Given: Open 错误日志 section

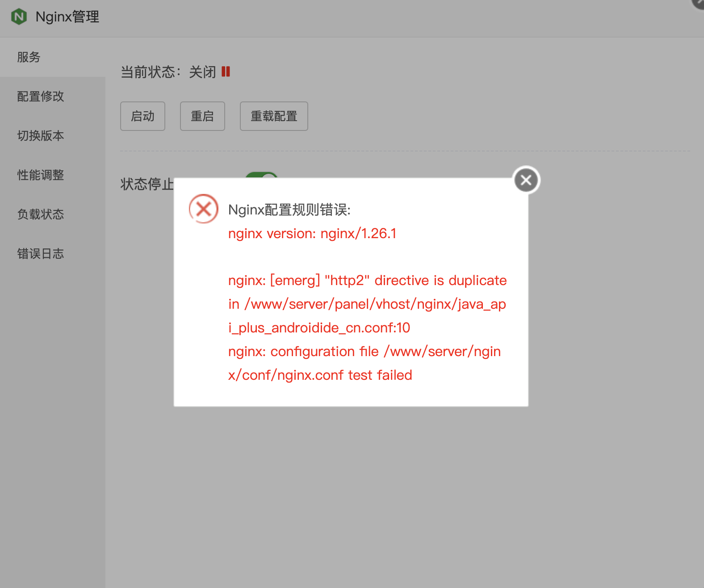Looking at the screenshot, I should (53, 254).
